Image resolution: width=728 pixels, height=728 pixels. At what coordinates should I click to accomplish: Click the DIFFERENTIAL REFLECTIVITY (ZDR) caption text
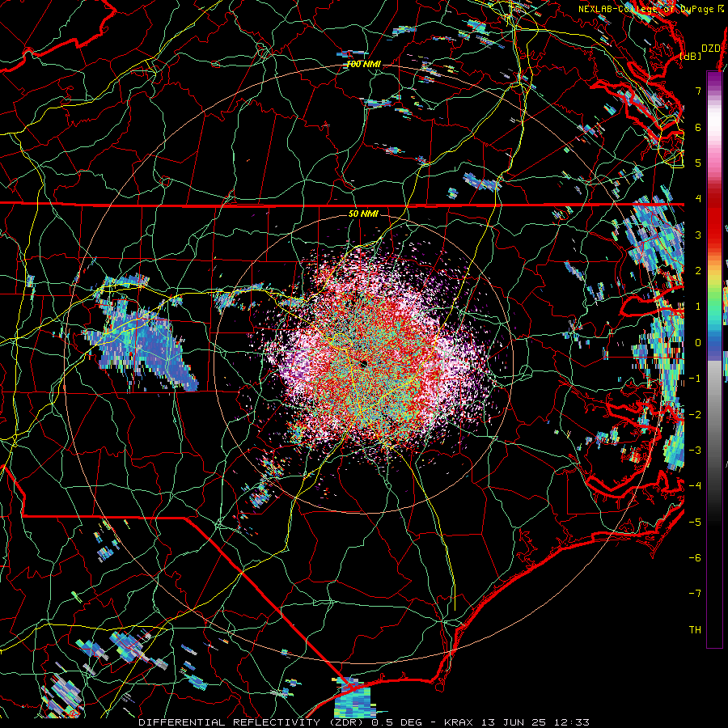tap(252, 722)
